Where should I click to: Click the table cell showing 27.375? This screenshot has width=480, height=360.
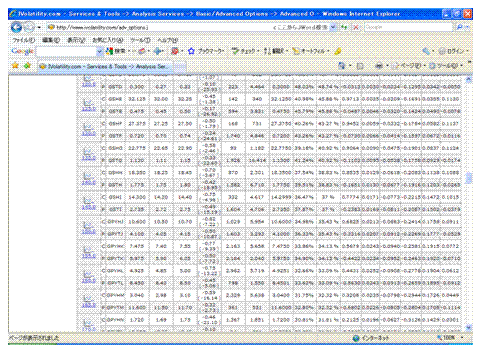click(137, 124)
